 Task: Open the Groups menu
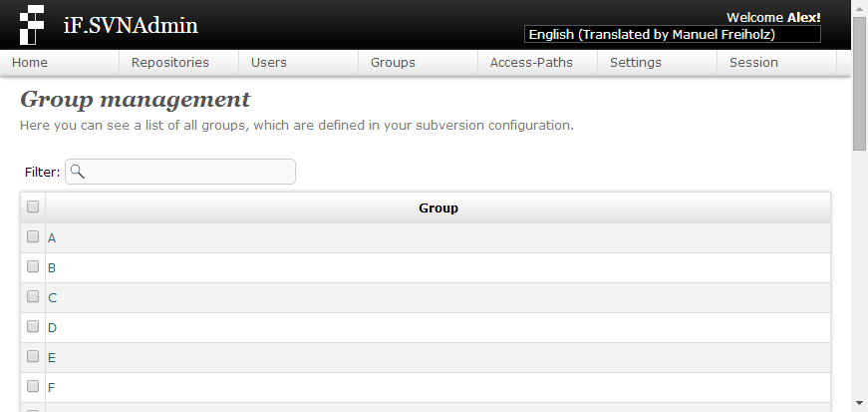coord(418,63)
